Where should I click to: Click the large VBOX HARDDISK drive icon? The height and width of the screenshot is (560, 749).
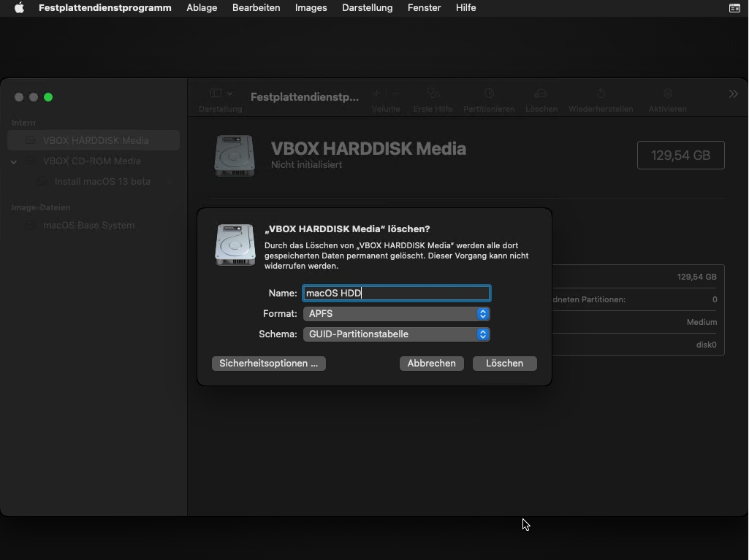[x=235, y=156]
